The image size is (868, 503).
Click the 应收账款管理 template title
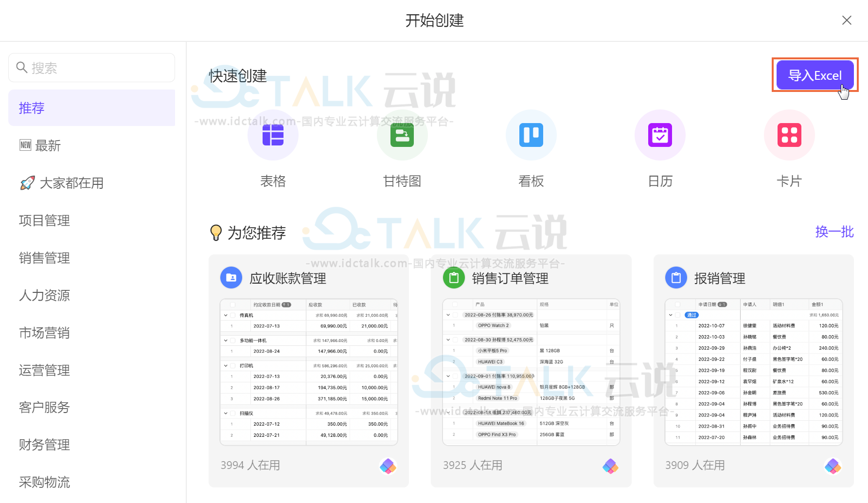pyautogui.click(x=288, y=278)
